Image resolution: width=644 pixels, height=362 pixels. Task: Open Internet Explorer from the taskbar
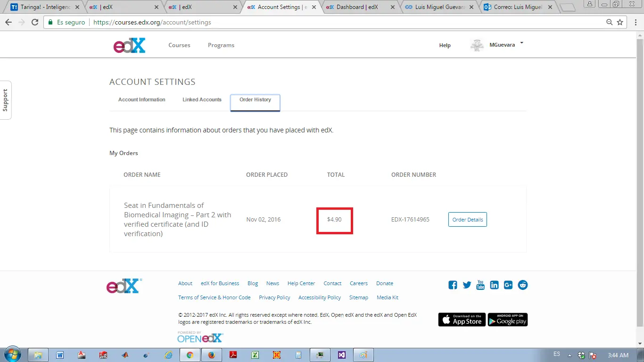(x=168, y=355)
